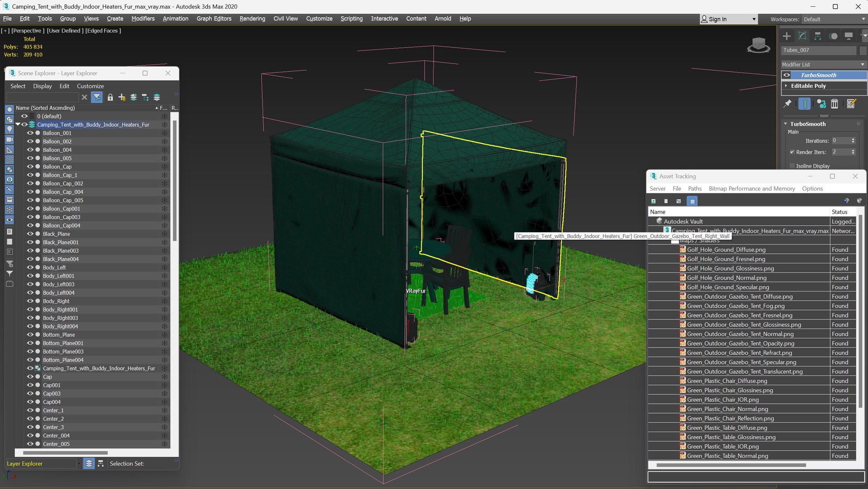Refresh the Asset Tracking list
Screen dimensions: 868x489
click(x=654, y=201)
